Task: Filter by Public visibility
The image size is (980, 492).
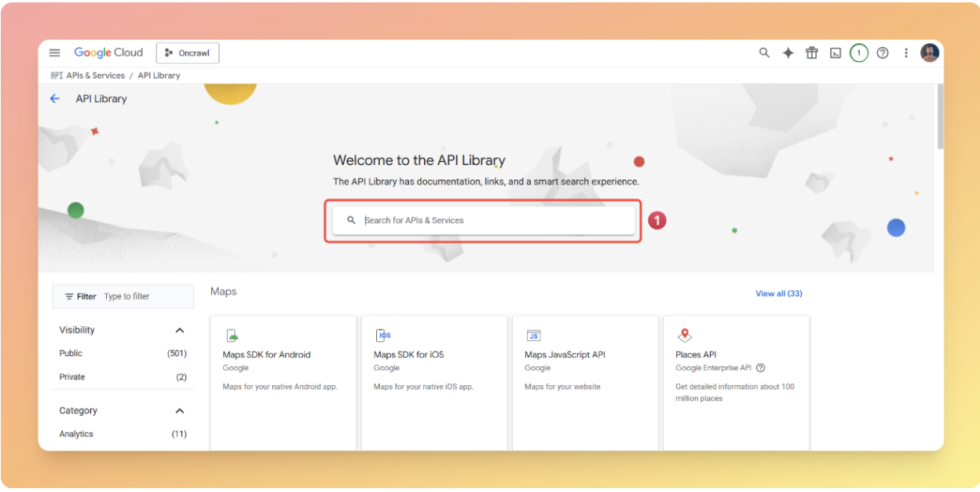Action: (x=71, y=354)
